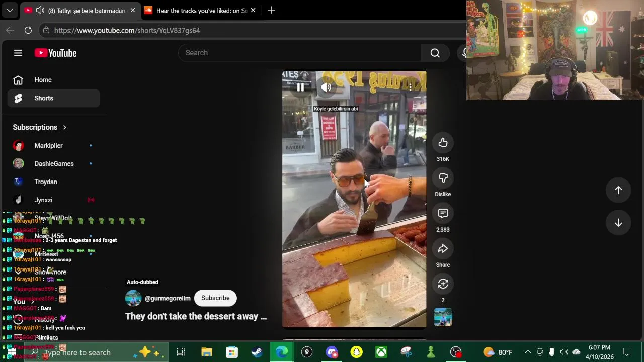Screen dimensions: 644x362
Task: Go to previous short with up arrow
Action: 618,190
